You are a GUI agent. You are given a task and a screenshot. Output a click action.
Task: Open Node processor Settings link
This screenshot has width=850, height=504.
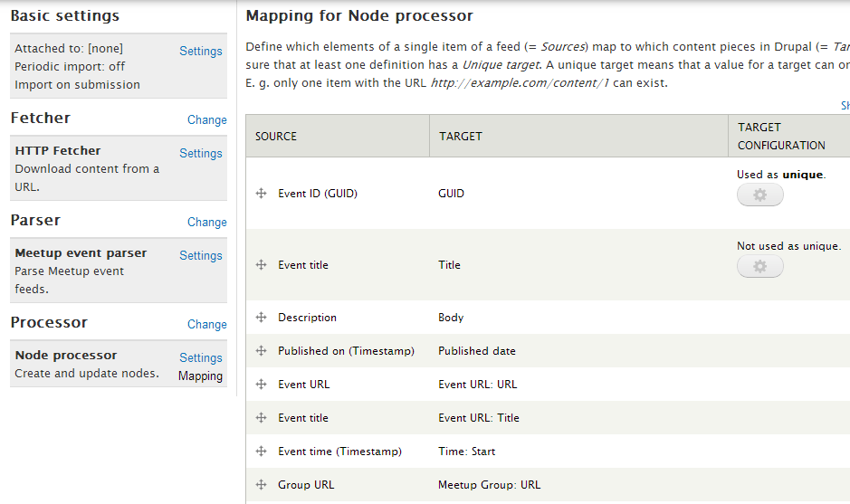click(201, 357)
